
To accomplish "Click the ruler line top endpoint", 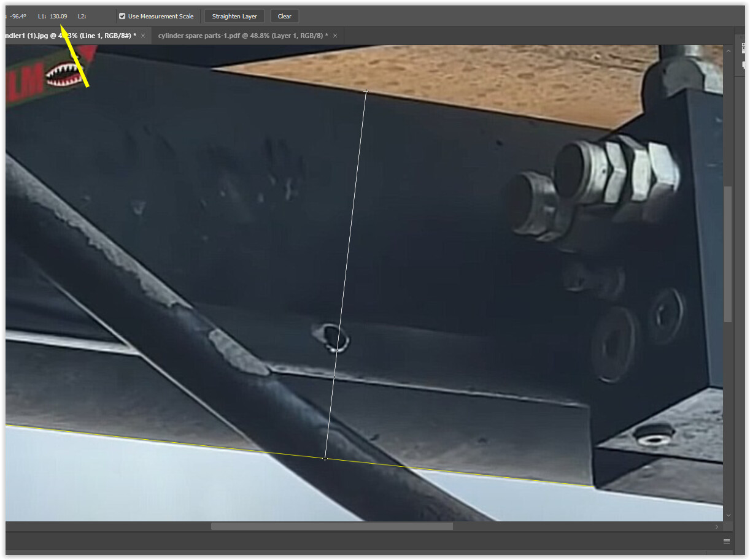I will click(366, 91).
